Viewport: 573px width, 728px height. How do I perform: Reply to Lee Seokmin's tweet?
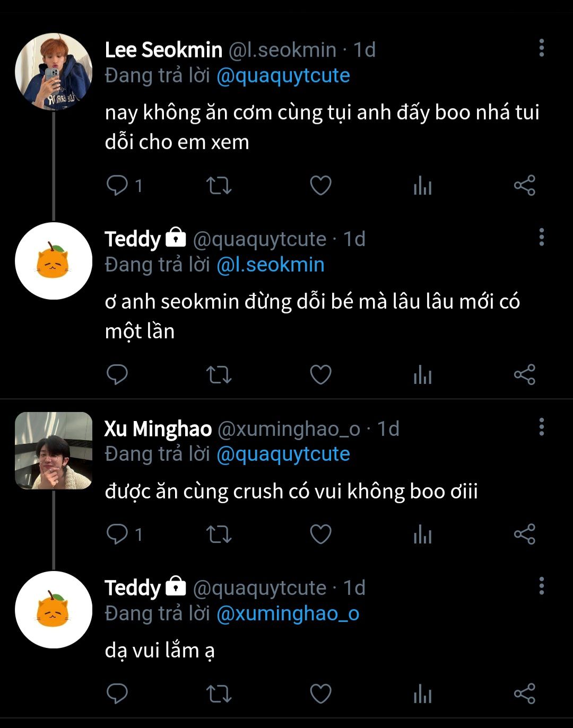(117, 186)
